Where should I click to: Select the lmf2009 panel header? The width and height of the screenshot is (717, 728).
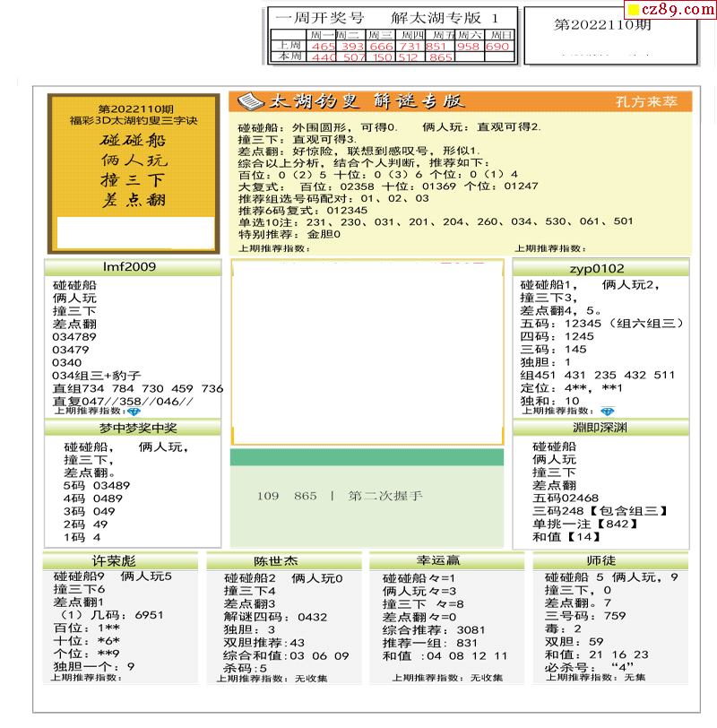(133, 267)
